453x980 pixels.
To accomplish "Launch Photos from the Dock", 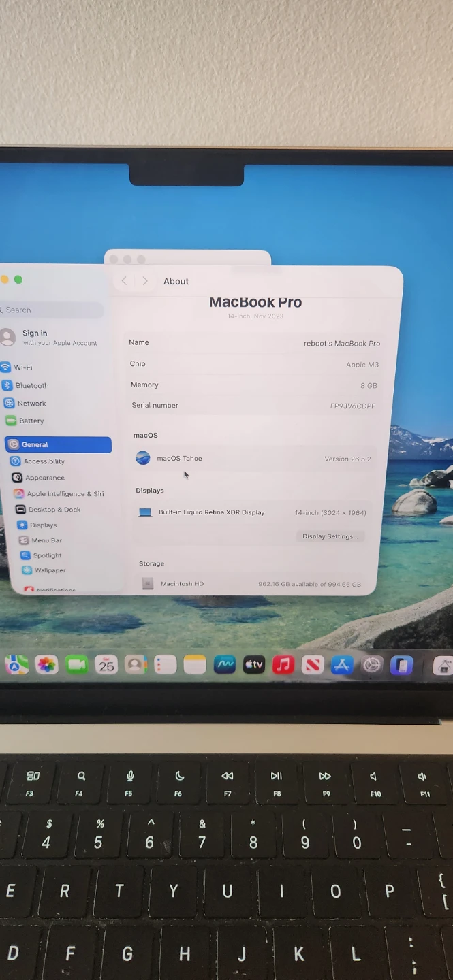I will [46, 665].
